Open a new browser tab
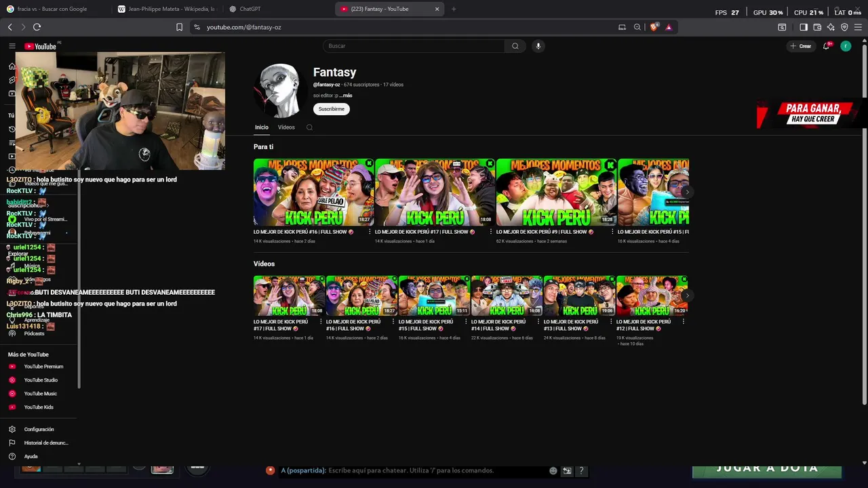868x488 pixels. (454, 9)
